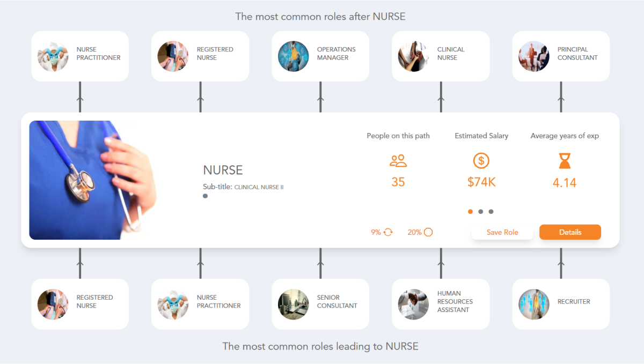Image resolution: width=644 pixels, height=364 pixels.
Task: Click the nurse stethoscope photo on the card
Action: coord(94,179)
